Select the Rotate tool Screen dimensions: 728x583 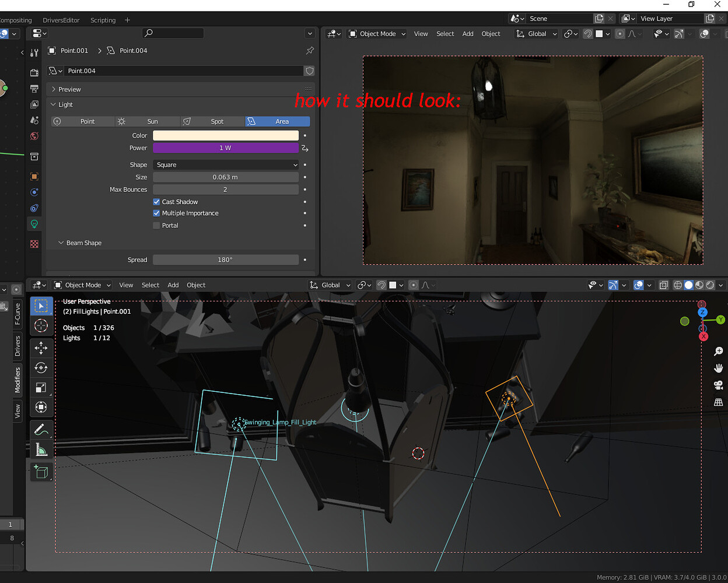pyautogui.click(x=41, y=368)
